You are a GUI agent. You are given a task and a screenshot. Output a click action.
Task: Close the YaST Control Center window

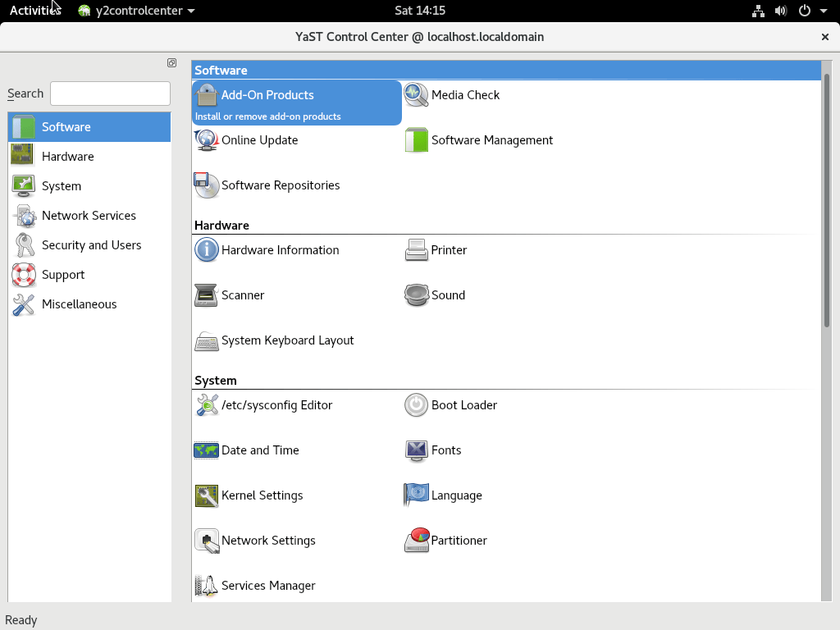(825, 36)
